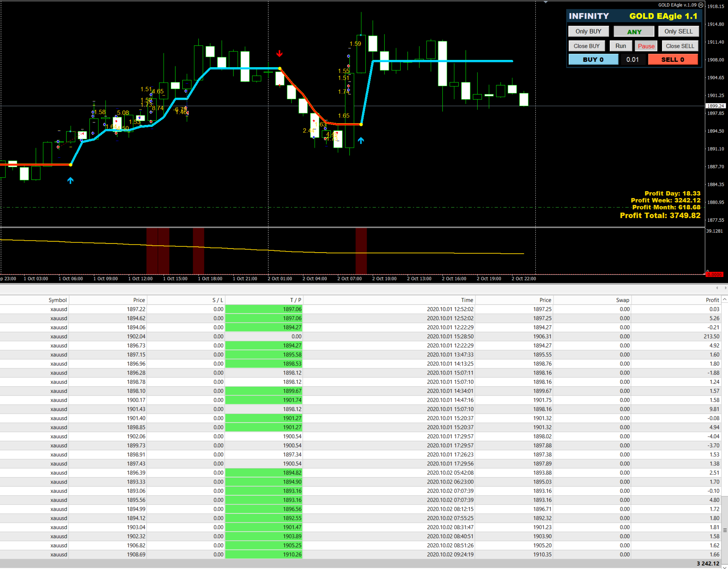Image resolution: width=728 pixels, height=569 pixels.
Task: Click the left tab scroll arrow below the chart
Action: 717,287
